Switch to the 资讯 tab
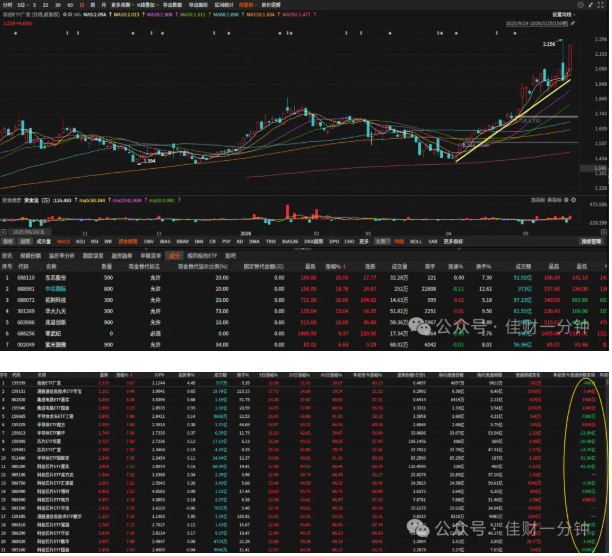612x556 pixels. click(x=7, y=257)
